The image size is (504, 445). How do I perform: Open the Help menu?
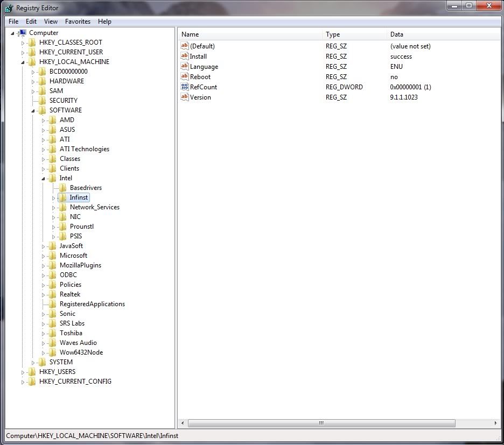(x=105, y=21)
